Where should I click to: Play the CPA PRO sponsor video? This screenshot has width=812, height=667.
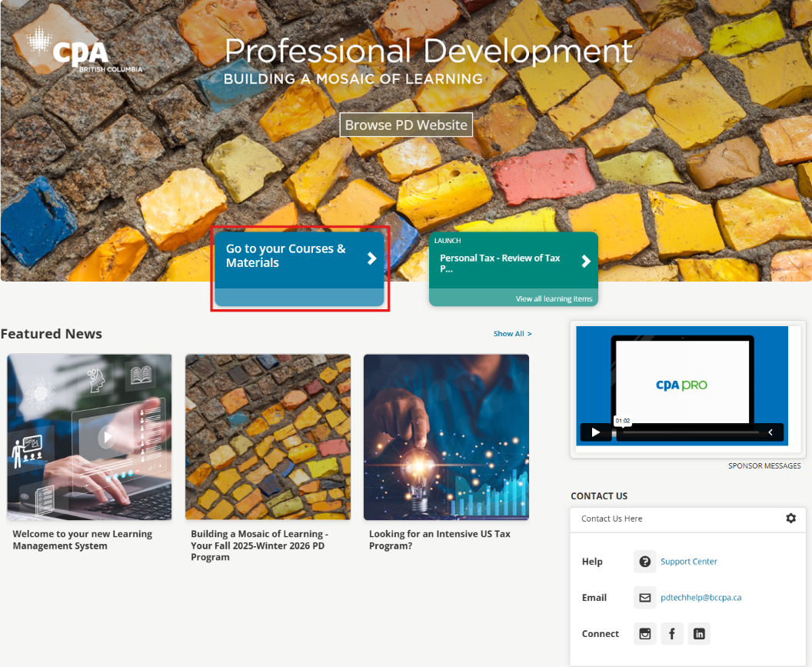point(595,432)
